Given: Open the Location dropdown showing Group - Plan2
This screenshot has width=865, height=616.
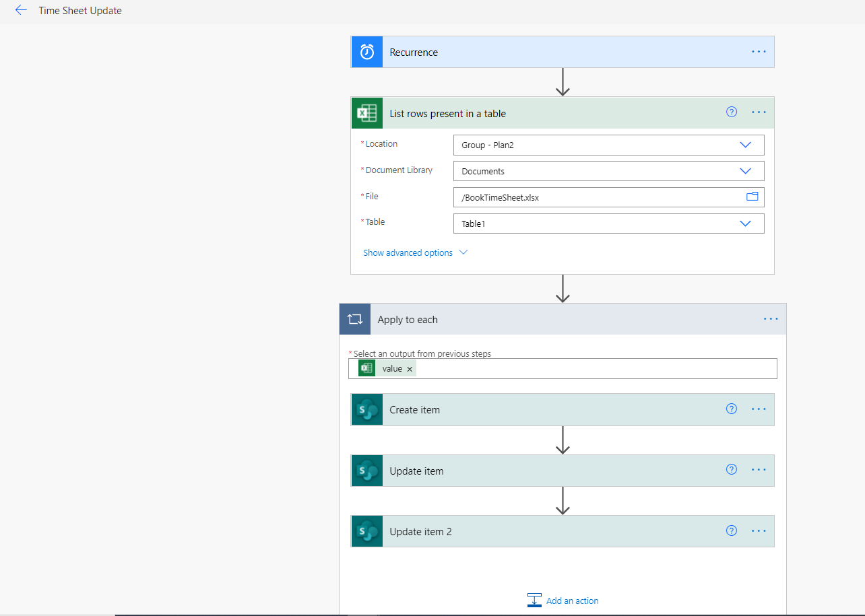Looking at the screenshot, I should [609, 145].
